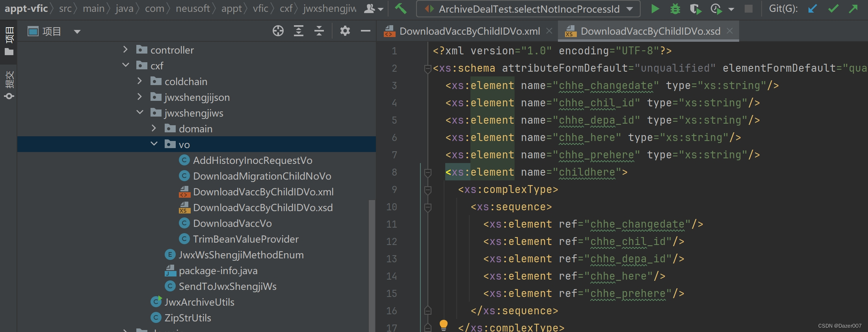The width and height of the screenshot is (868, 332).
Task: Close the DownloadVaccByChildIDVo.xml tab
Action: [549, 31]
